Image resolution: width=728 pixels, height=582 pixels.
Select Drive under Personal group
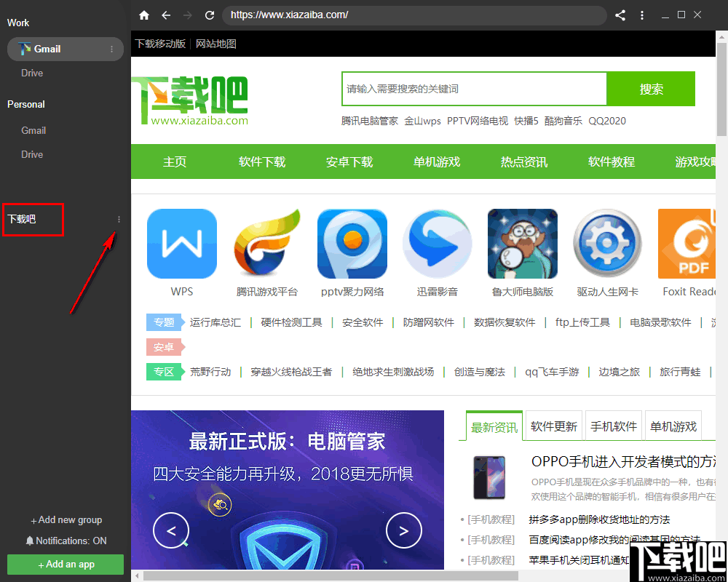pyautogui.click(x=32, y=154)
